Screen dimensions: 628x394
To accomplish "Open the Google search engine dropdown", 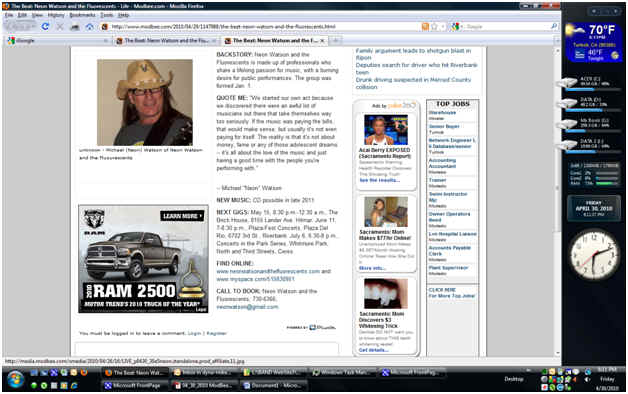I will pyautogui.click(x=456, y=26).
